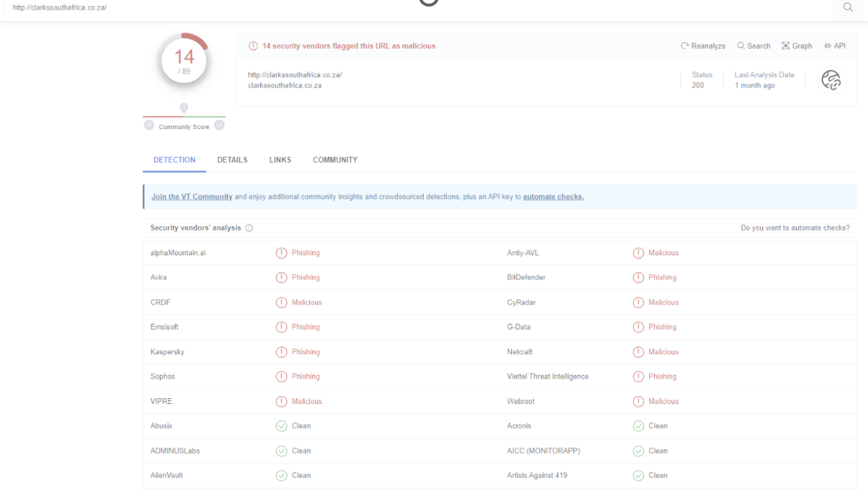Click the Sophos Phishing alert icon
Viewport: 868px width, 490px height.
pyautogui.click(x=282, y=376)
